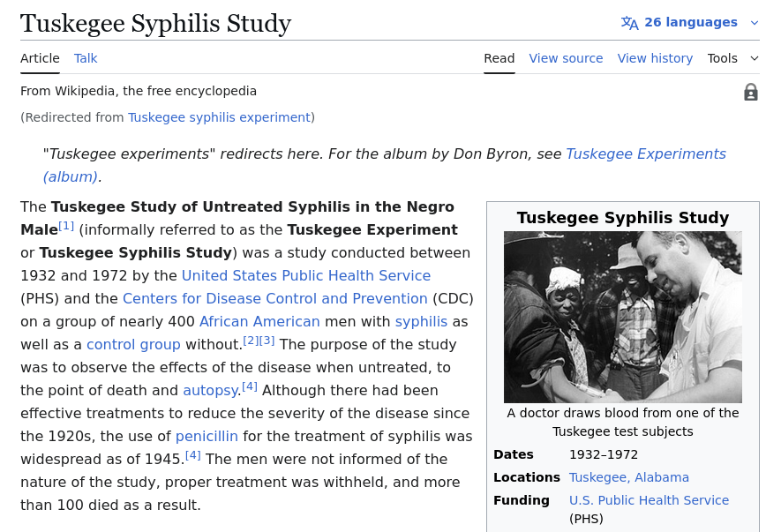
Task: Click the syphilis link
Action: pos(421,322)
